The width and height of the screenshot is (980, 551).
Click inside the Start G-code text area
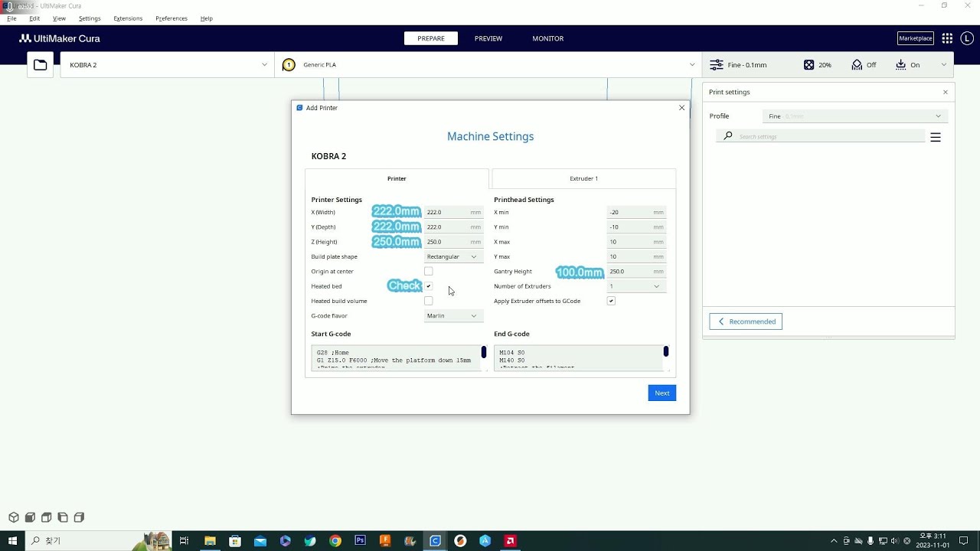(x=395, y=359)
